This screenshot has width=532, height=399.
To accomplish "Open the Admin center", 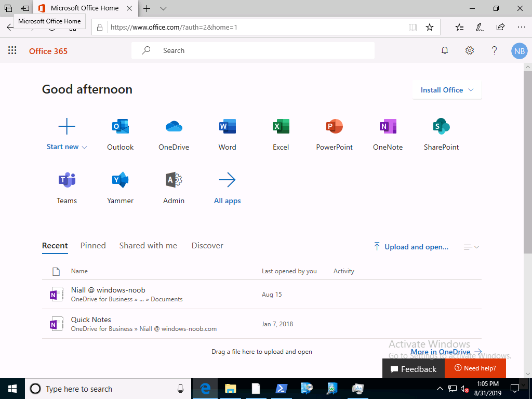I will (174, 188).
